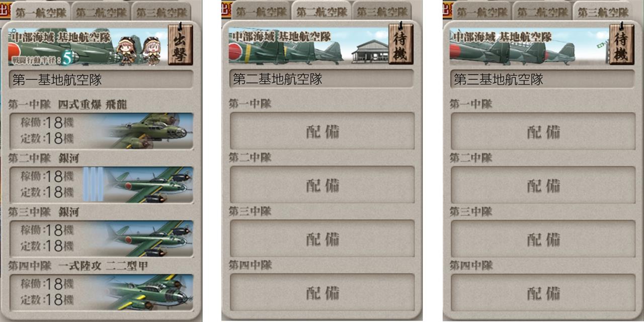Click 配備 for first squadron of second base
644x322 pixels.
coord(323,131)
